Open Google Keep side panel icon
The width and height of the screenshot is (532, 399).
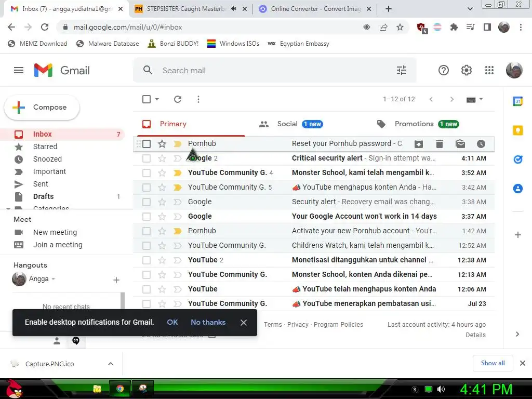click(x=518, y=130)
